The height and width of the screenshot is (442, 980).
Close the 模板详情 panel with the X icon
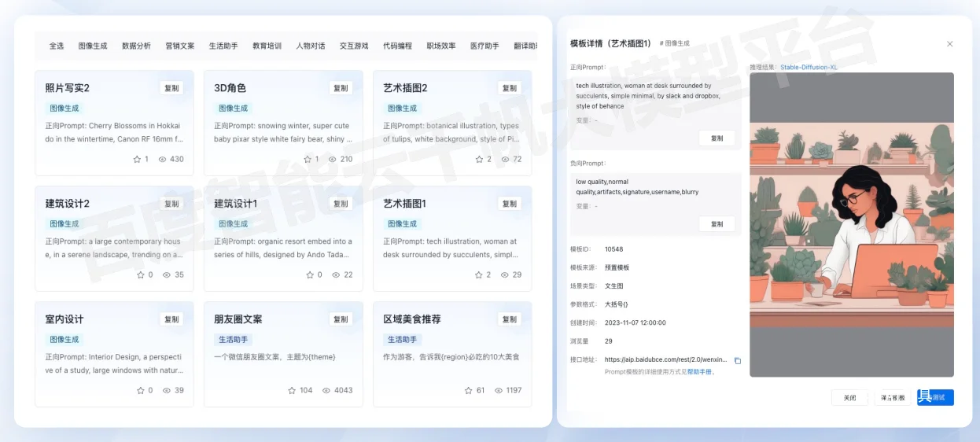pos(949,44)
